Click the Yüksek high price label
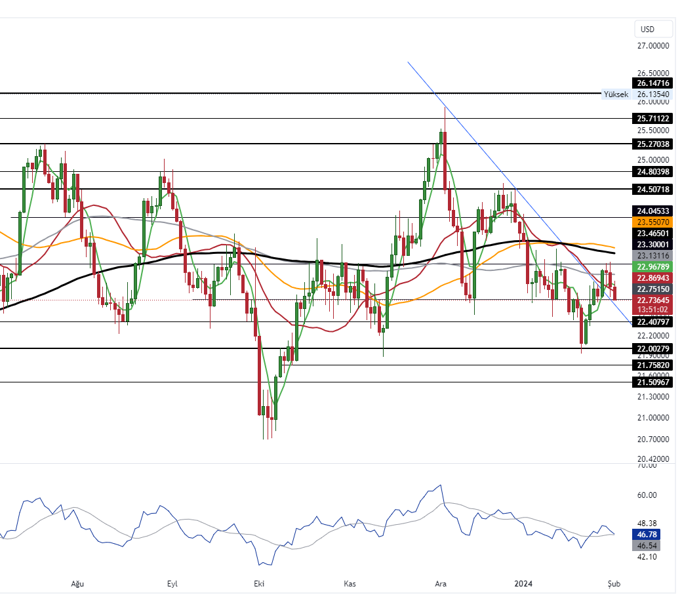This screenshot has height=616, width=682. (x=614, y=94)
